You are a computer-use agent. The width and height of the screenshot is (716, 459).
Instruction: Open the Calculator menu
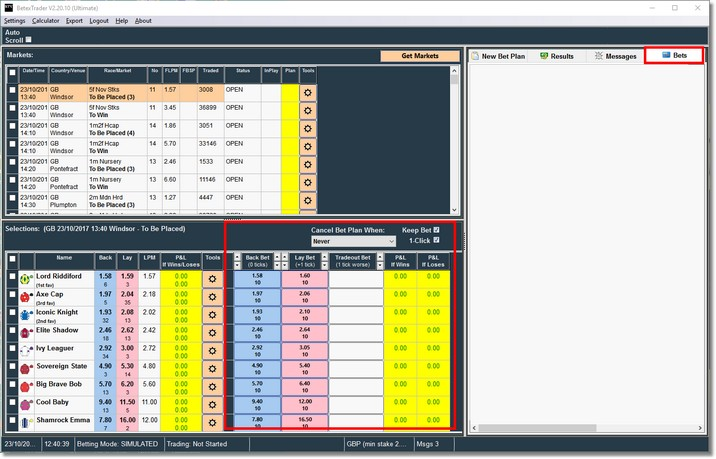(x=45, y=20)
